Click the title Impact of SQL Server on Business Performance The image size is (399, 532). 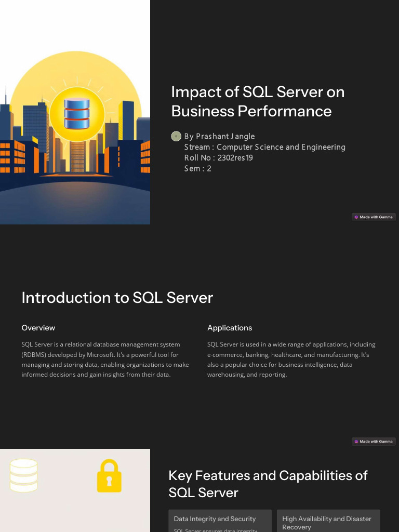click(x=258, y=101)
